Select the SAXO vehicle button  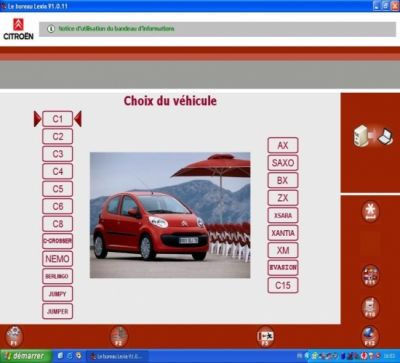283,163
